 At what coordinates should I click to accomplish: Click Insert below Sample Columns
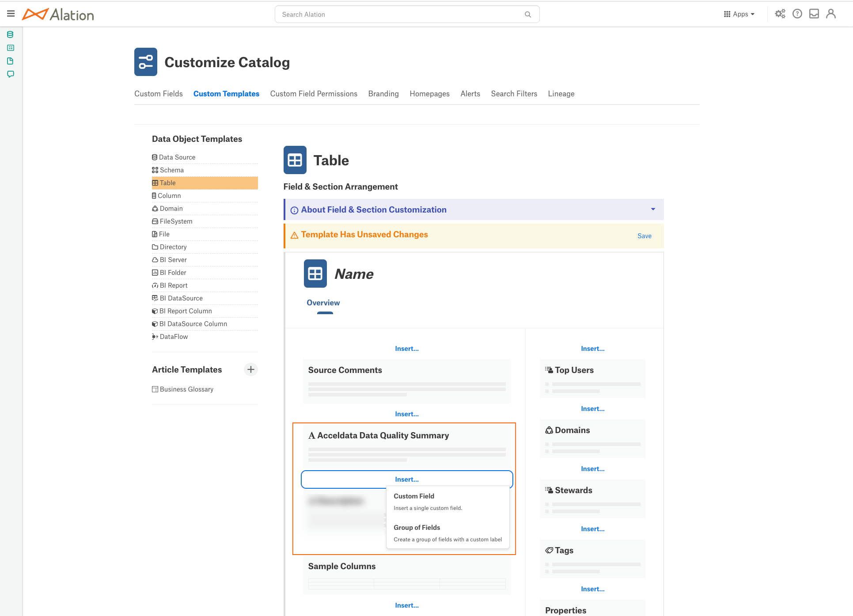pyautogui.click(x=407, y=605)
